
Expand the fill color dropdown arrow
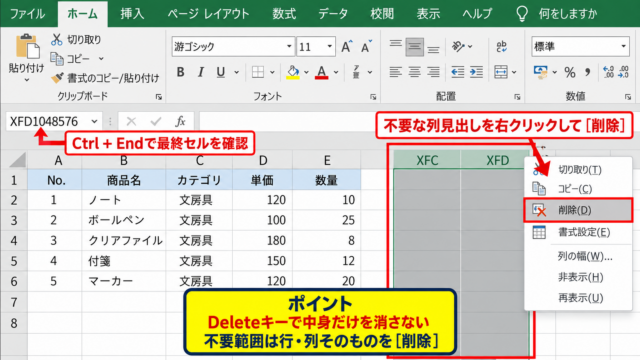pos(306,72)
